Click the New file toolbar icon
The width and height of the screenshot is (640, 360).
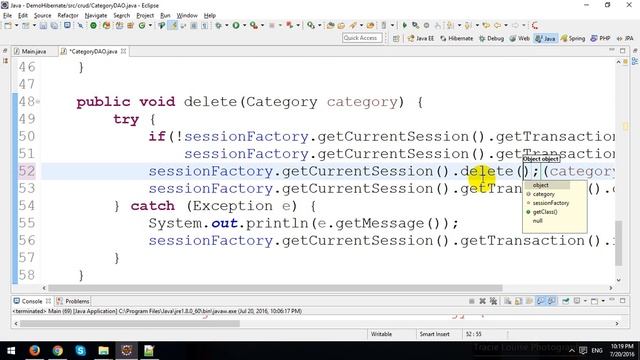pos(8,26)
